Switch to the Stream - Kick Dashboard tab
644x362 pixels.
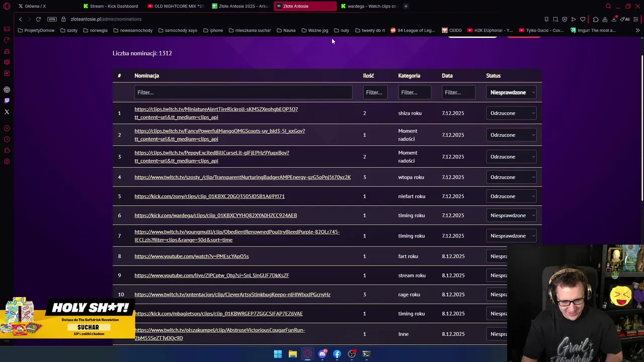pyautogui.click(x=111, y=6)
